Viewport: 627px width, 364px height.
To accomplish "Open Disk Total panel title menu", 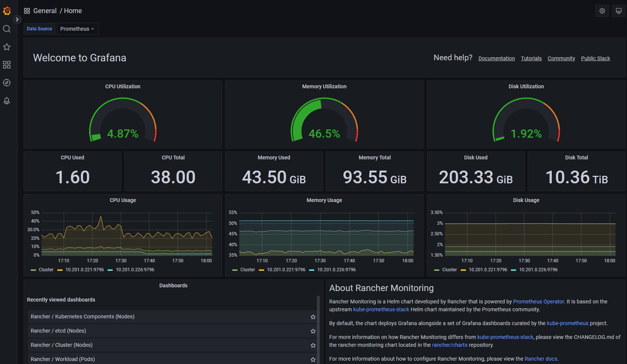I will click(x=576, y=157).
